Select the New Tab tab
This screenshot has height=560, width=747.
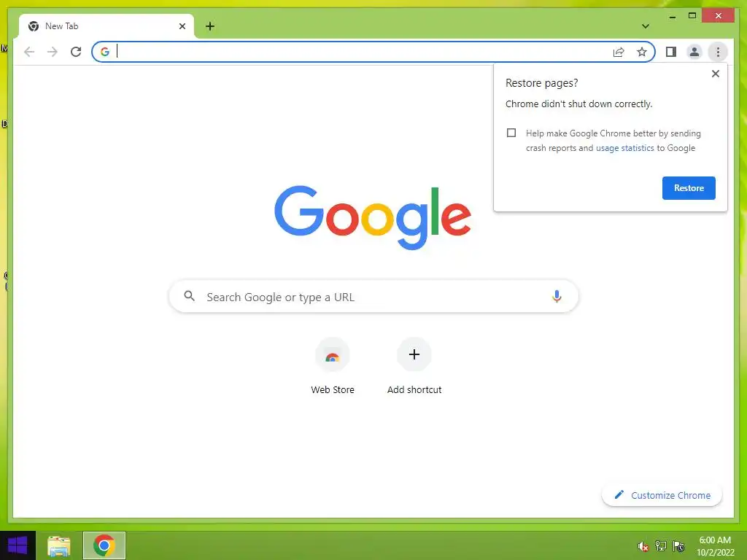click(x=107, y=26)
